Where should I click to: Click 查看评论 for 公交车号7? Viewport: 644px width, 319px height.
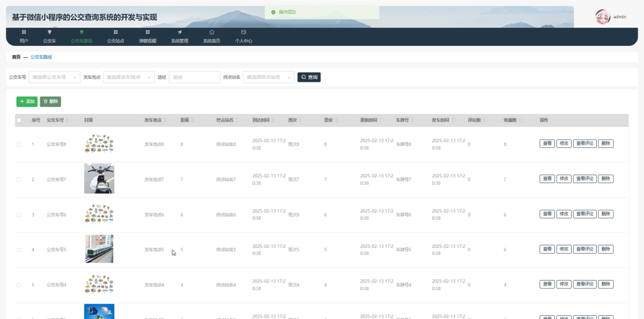click(584, 179)
